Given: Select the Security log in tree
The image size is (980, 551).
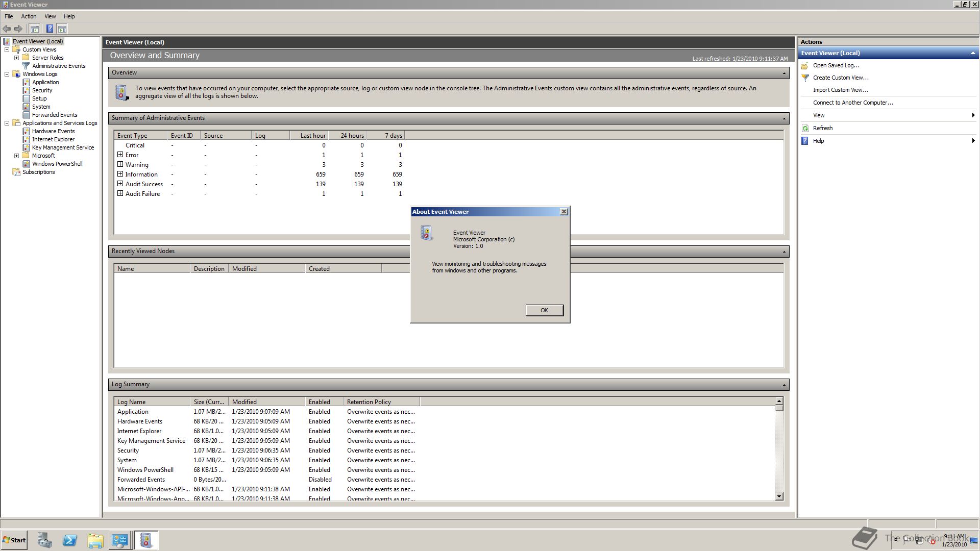Looking at the screenshot, I should pyautogui.click(x=42, y=90).
